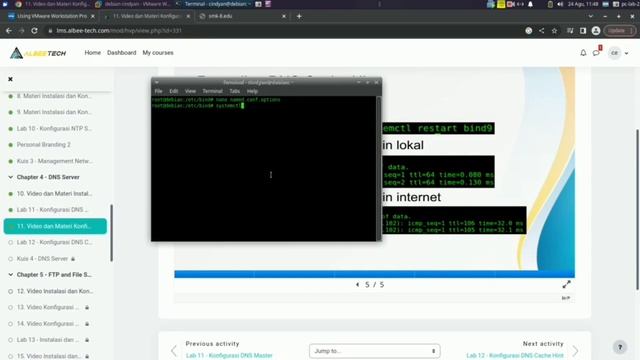
Task: Open 9. Materi Instalasi dan Konfigurasi item
Action: click(x=54, y=112)
